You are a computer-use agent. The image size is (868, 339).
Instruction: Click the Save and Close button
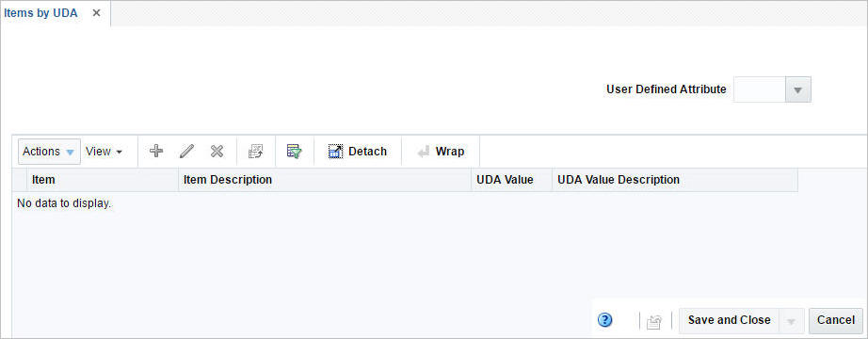729,321
